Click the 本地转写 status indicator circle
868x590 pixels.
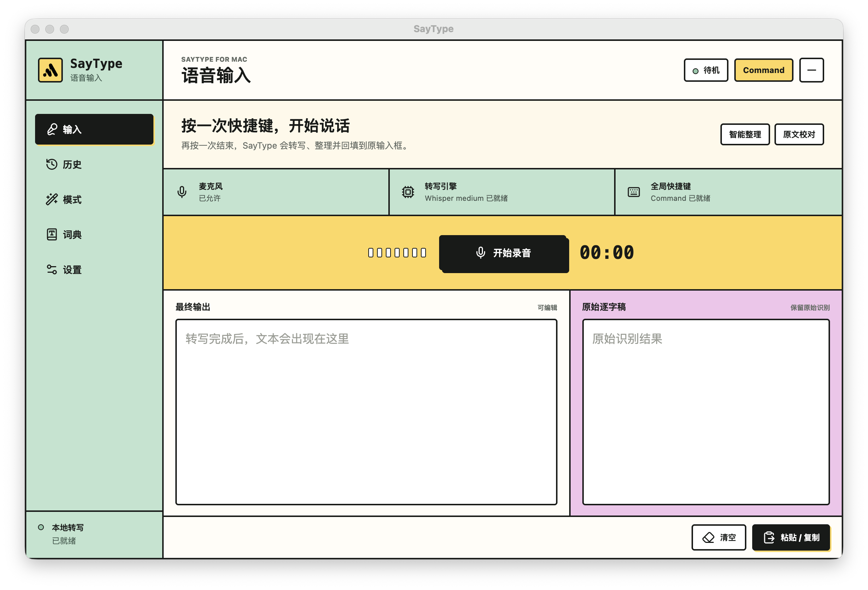[41, 527]
